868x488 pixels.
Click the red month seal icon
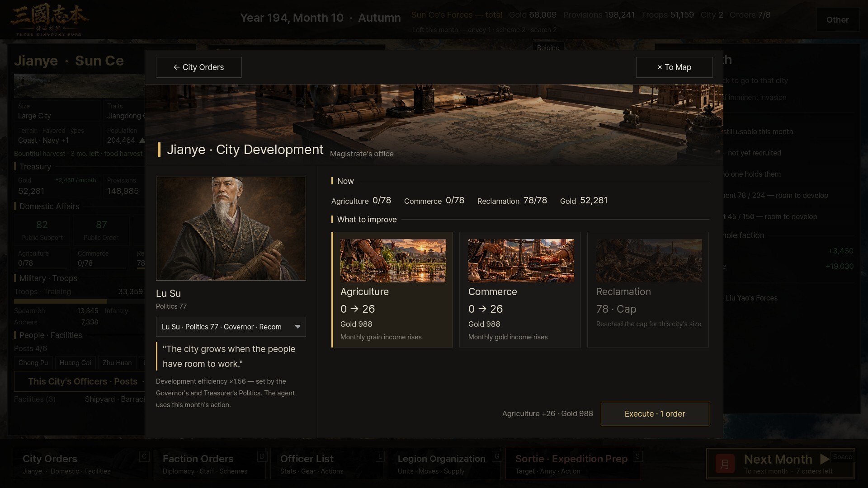click(725, 464)
